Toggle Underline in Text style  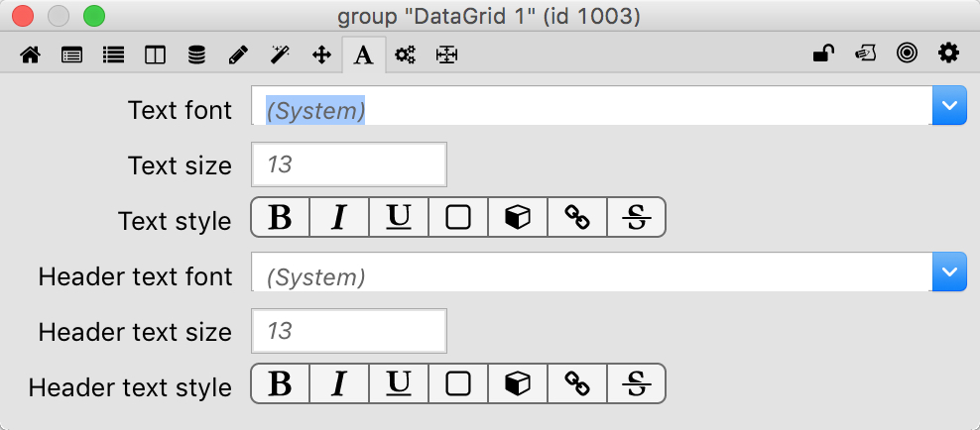click(399, 217)
